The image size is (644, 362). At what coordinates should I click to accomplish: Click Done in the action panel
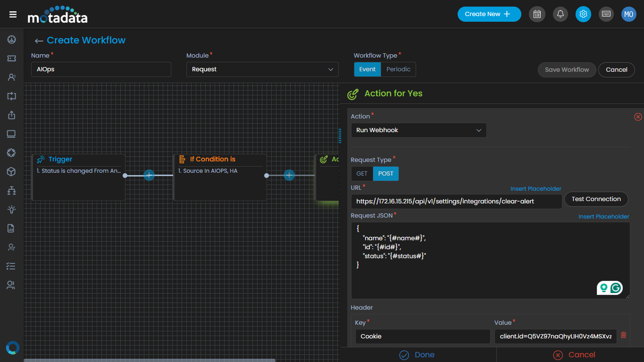coord(417,355)
